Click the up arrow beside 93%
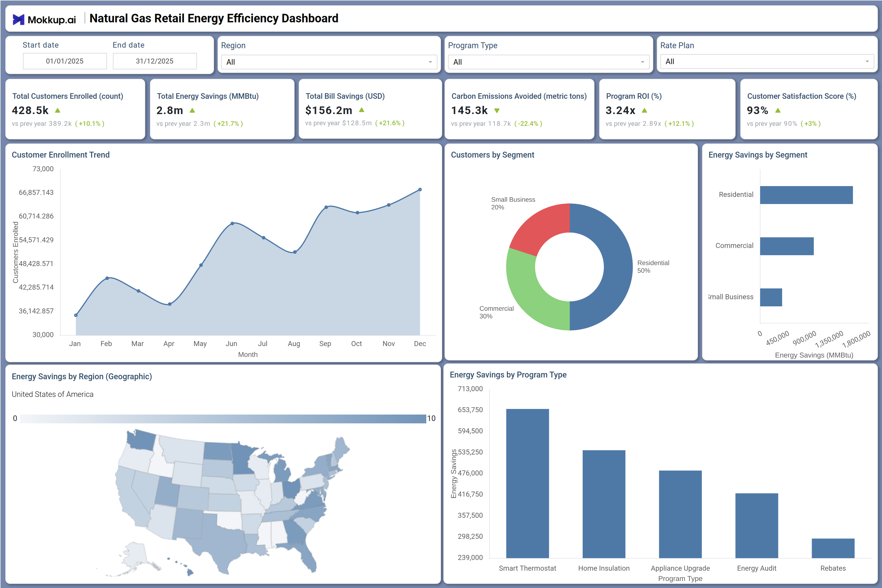This screenshot has width=882, height=588. tap(778, 111)
